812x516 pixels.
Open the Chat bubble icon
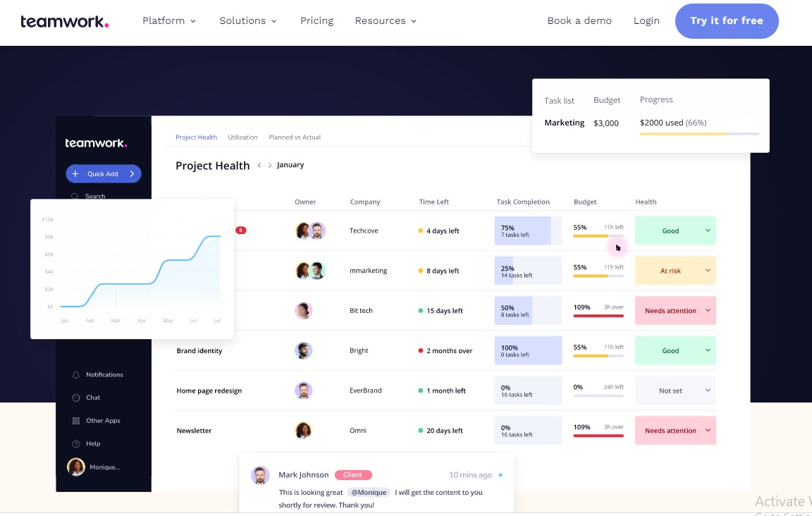click(76, 398)
